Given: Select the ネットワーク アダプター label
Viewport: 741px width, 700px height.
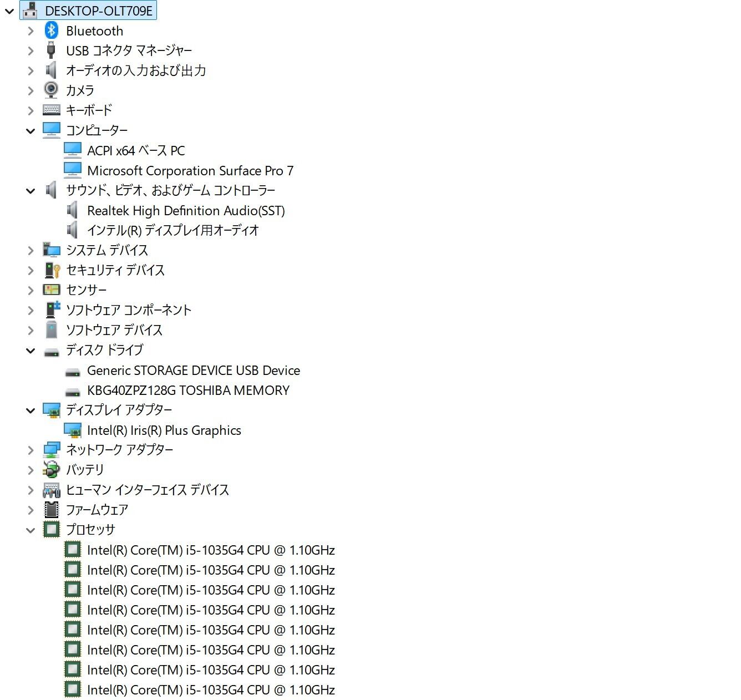Looking at the screenshot, I should [x=120, y=450].
